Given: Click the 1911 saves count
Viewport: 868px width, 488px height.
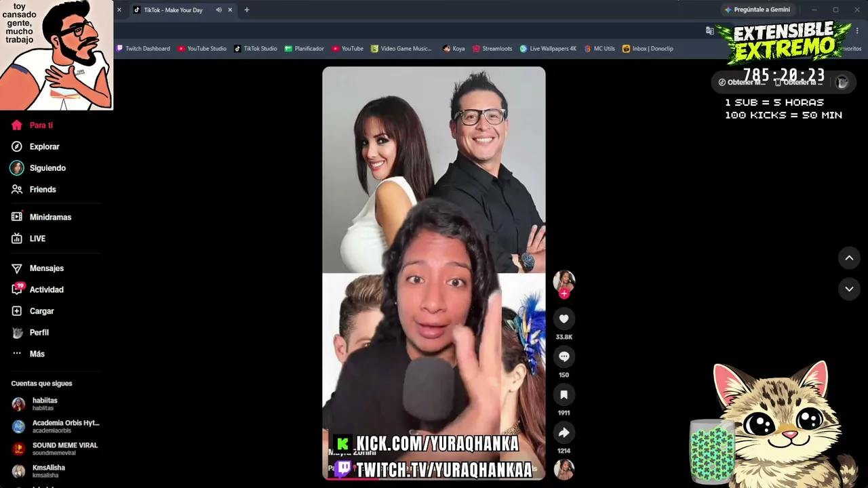Looking at the screenshot, I should 564,413.
